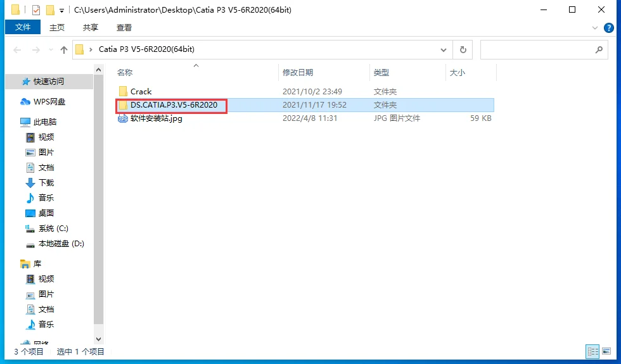Open the Crack folder icon
Image resolution: width=621 pixels, height=364 pixels.
point(123,91)
